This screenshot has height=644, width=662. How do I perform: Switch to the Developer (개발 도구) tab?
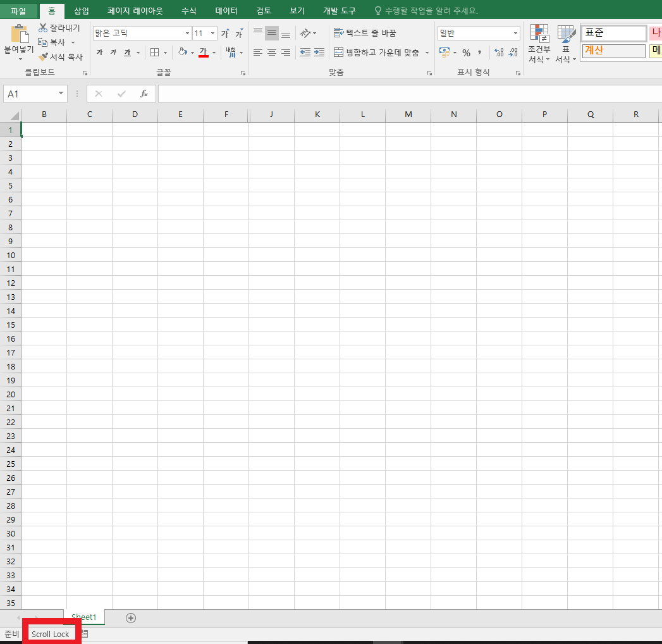340,11
